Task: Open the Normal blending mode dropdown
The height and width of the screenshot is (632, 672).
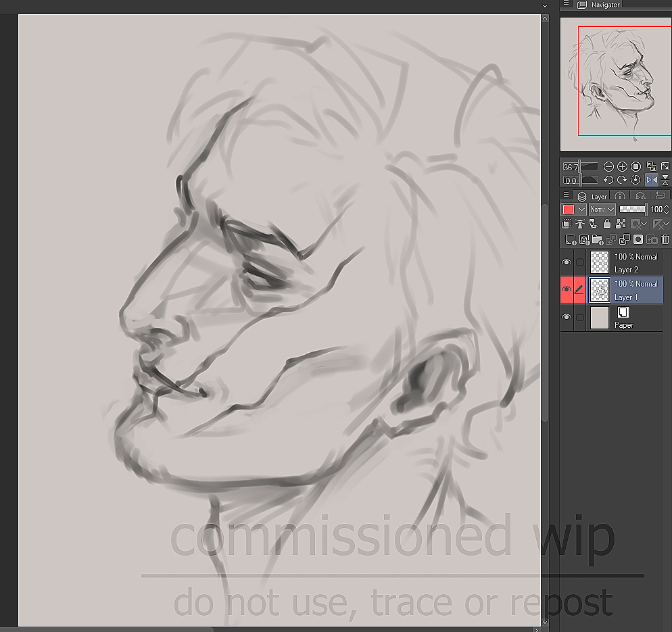Action: pos(602,210)
